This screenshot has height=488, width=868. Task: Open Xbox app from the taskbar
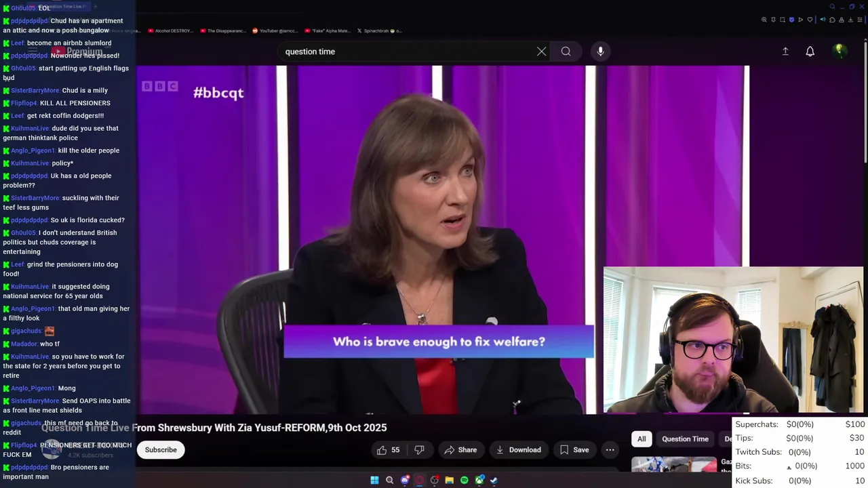pyautogui.click(x=479, y=480)
